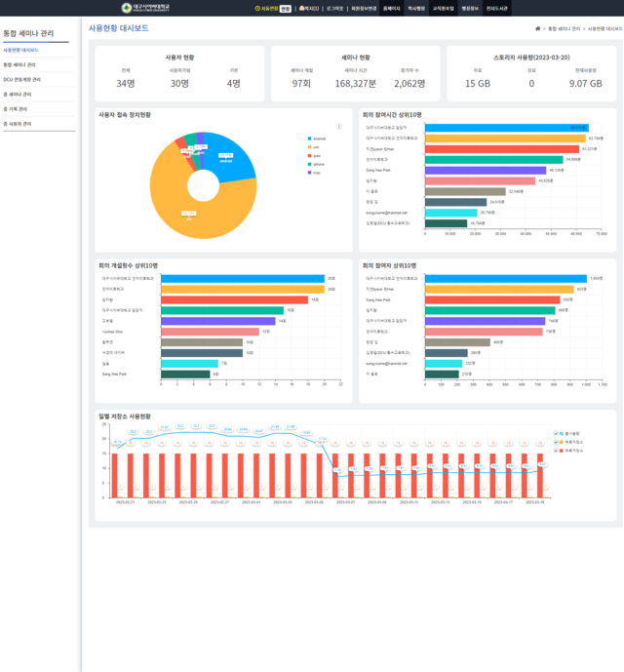
Task: Toggle the iphone legend entry in pie chart
Action: point(315,164)
